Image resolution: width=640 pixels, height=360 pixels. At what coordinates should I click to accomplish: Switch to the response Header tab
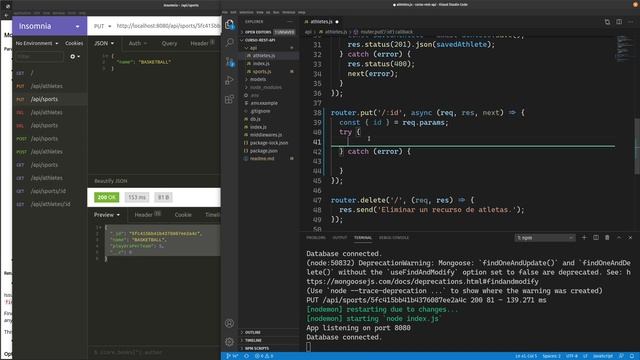(148, 215)
